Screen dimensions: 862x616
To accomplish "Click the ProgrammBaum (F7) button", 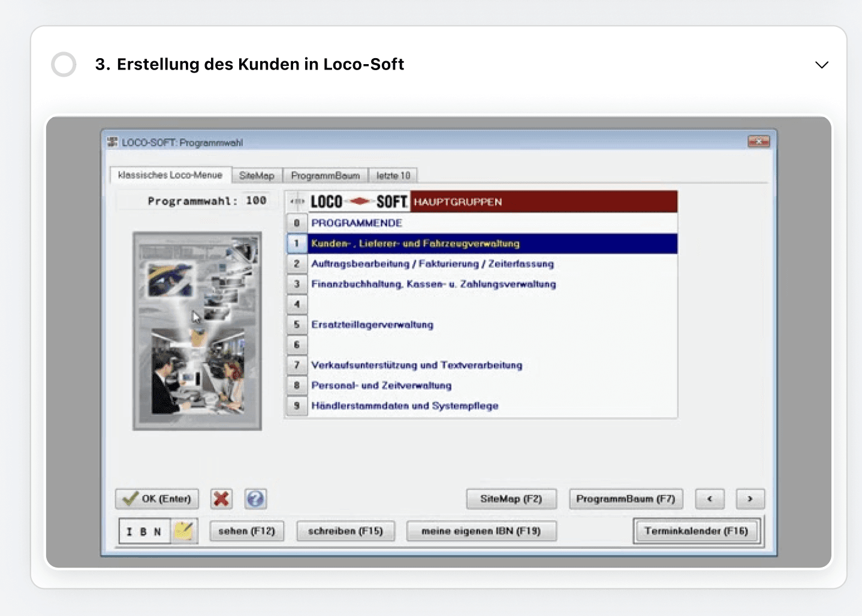I will click(626, 499).
